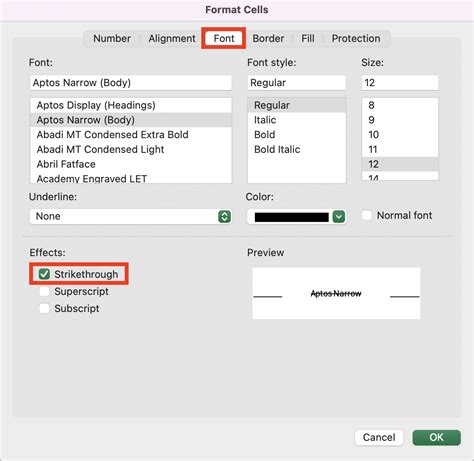Image resolution: width=474 pixels, height=461 pixels.
Task: Click the Font name input field
Action: pos(131,83)
